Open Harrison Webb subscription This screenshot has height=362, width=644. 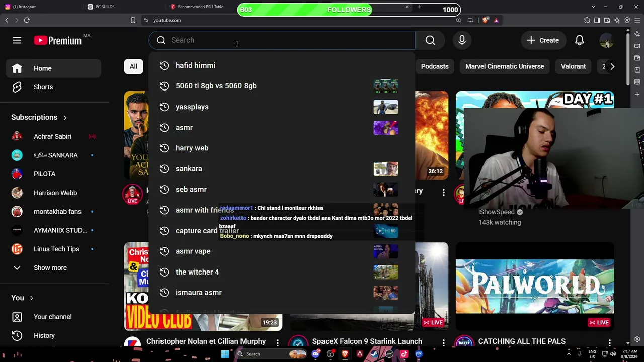point(53,193)
